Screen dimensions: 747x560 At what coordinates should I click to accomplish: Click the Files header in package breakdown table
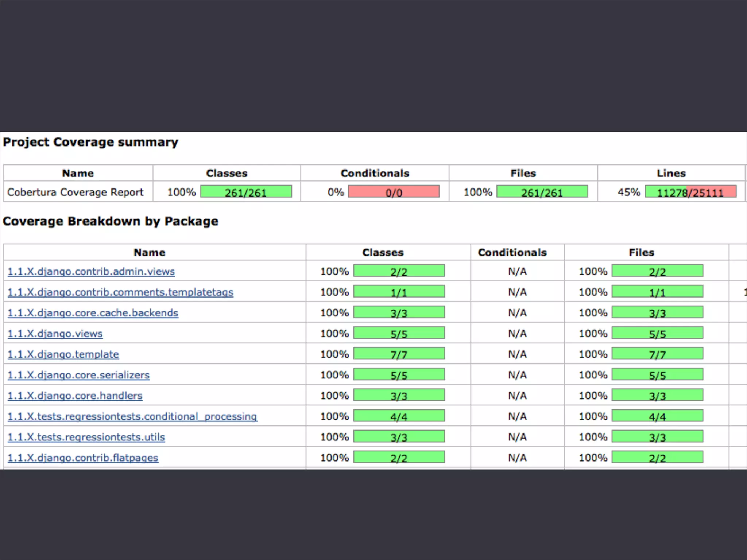click(x=641, y=252)
